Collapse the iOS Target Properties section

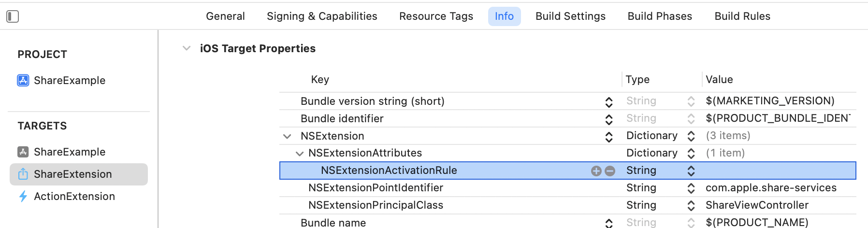187,48
